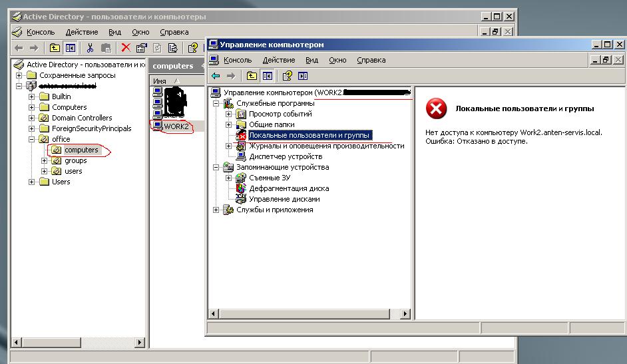The image size is (627, 364).
Task: Select Локальные пользователи и группы node
Action: click(x=310, y=135)
